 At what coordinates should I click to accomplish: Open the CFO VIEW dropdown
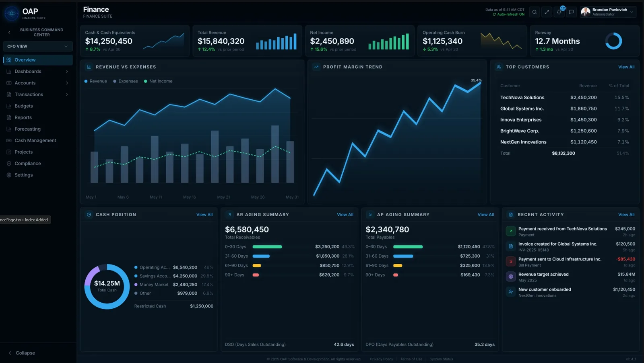[38, 46]
